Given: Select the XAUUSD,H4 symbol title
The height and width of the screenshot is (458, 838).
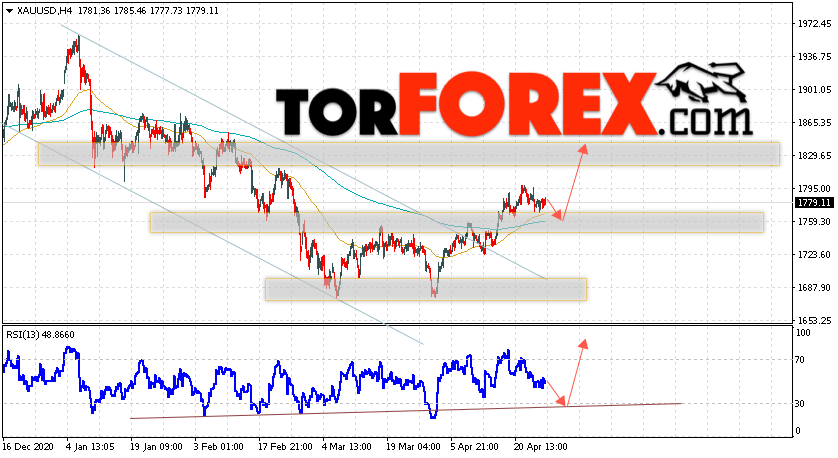Looking at the screenshot, I should 45,11.
